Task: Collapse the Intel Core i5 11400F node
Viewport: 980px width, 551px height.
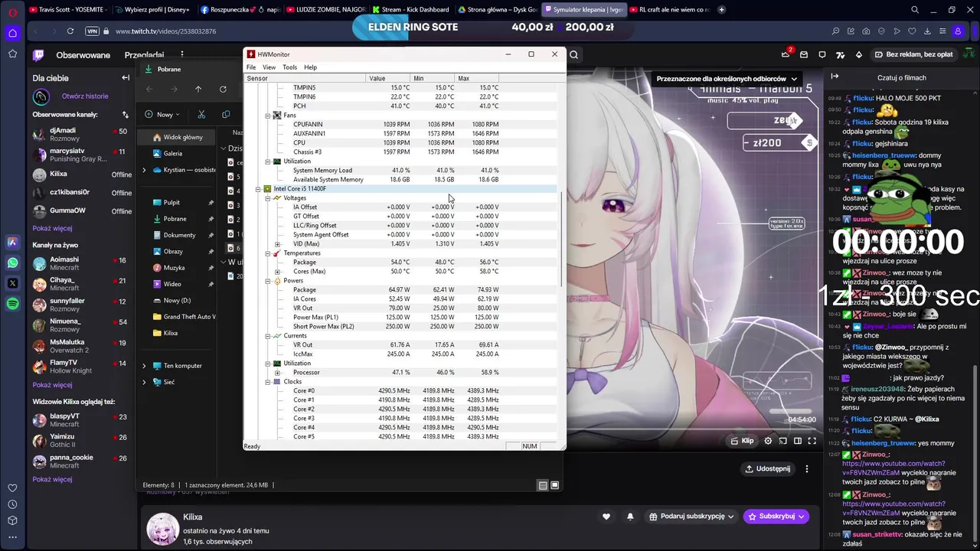Action: (x=259, y=189)
